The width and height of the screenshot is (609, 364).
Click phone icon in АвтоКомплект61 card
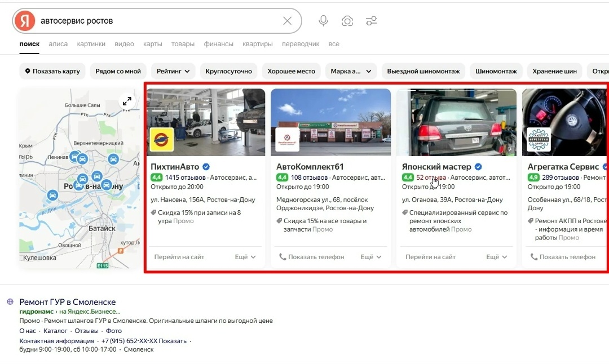pyautogui.click(x=283, y=257)
